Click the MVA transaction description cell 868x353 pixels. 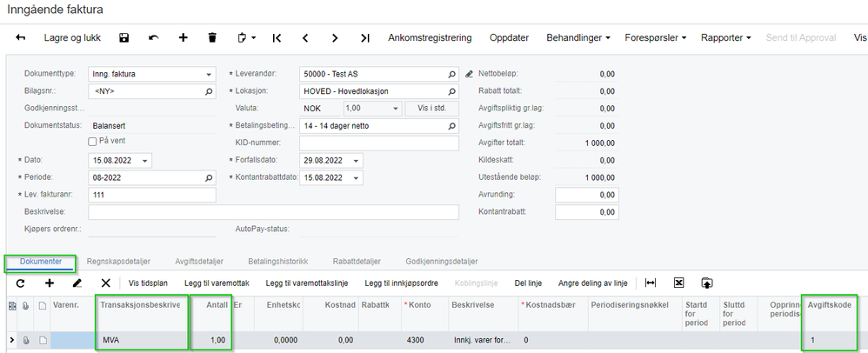tap(143, 340)
